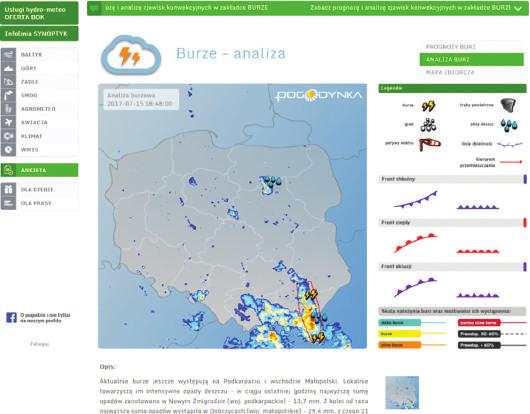Select the Analiza Burz tab
Screen dimensions: 530x414
point(472,59)
